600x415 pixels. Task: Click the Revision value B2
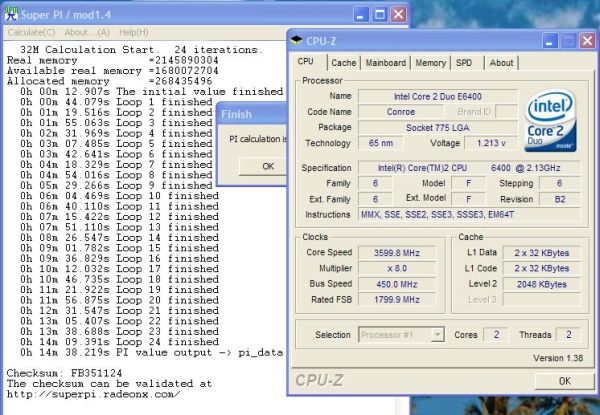point(560,199)
